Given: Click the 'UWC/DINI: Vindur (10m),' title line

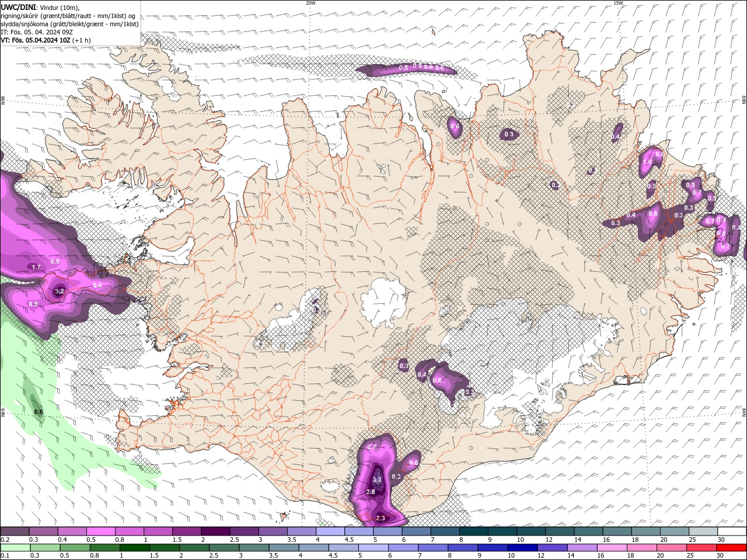Looking at the screenshot, I should (40, 7).
